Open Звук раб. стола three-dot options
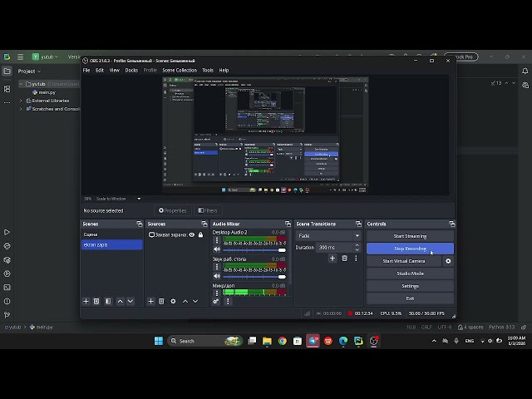The width and height of the screenshot is (532, 399). (217, 267)
